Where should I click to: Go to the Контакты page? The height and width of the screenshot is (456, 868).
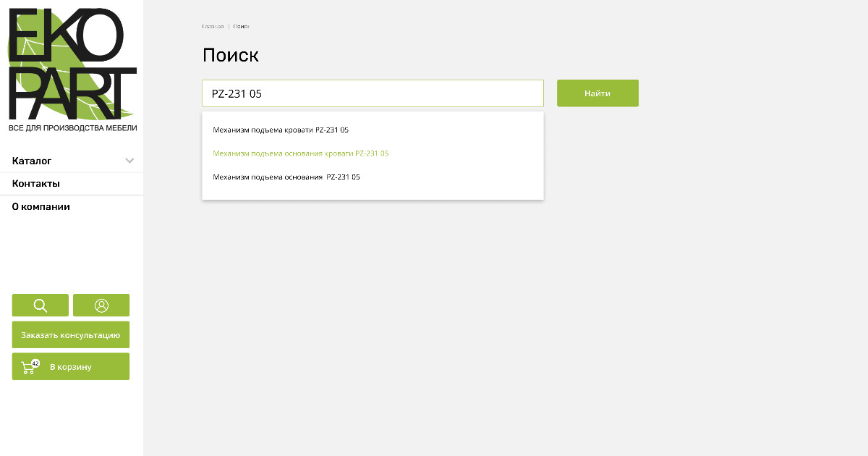point(36,184)
